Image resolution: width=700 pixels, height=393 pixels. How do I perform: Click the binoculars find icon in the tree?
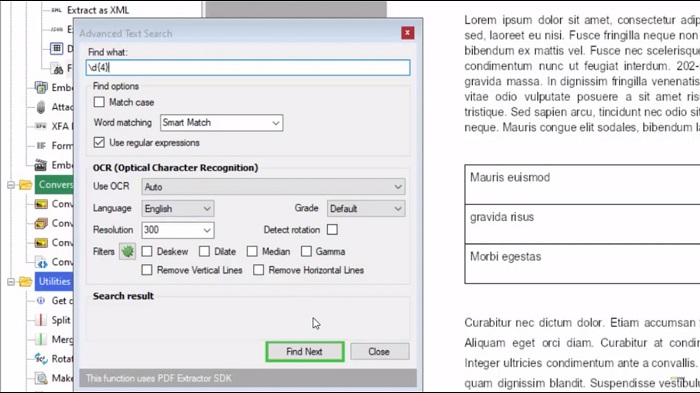(58, 69)
